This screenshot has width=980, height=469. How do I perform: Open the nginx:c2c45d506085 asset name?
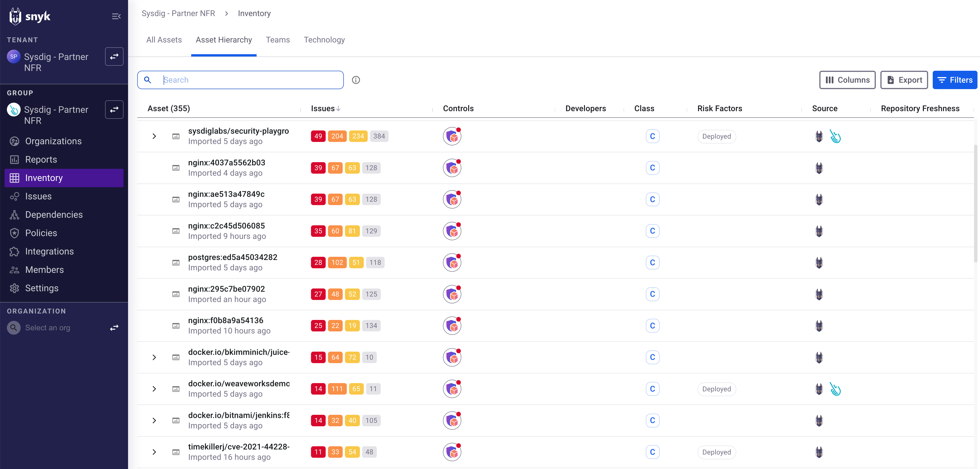226,226
